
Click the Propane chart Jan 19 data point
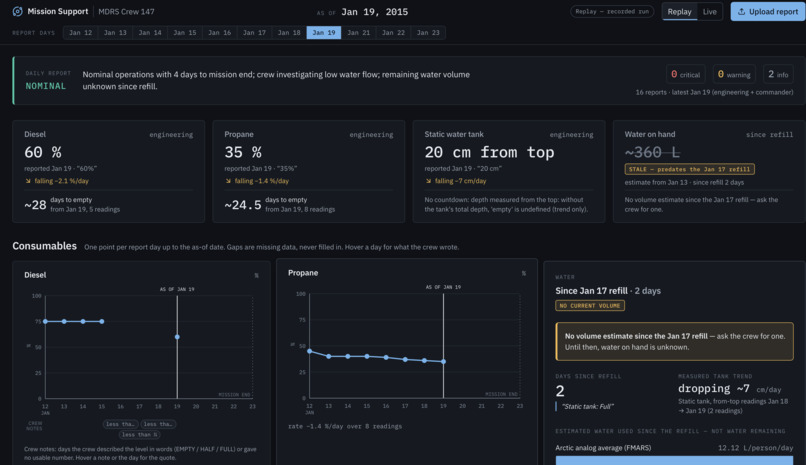click(444, 362)
